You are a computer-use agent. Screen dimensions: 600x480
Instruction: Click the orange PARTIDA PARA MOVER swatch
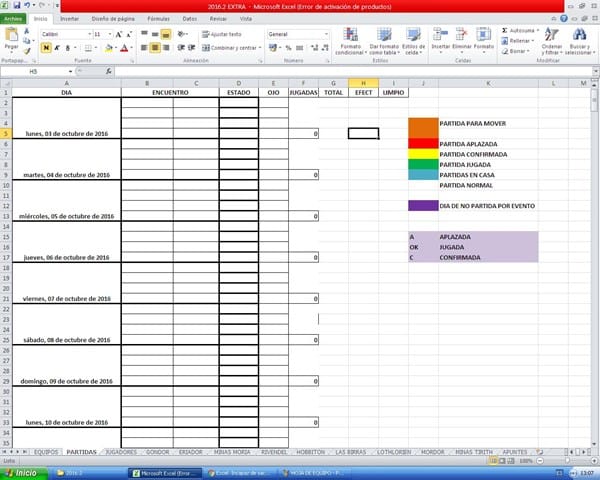[423, 128]
